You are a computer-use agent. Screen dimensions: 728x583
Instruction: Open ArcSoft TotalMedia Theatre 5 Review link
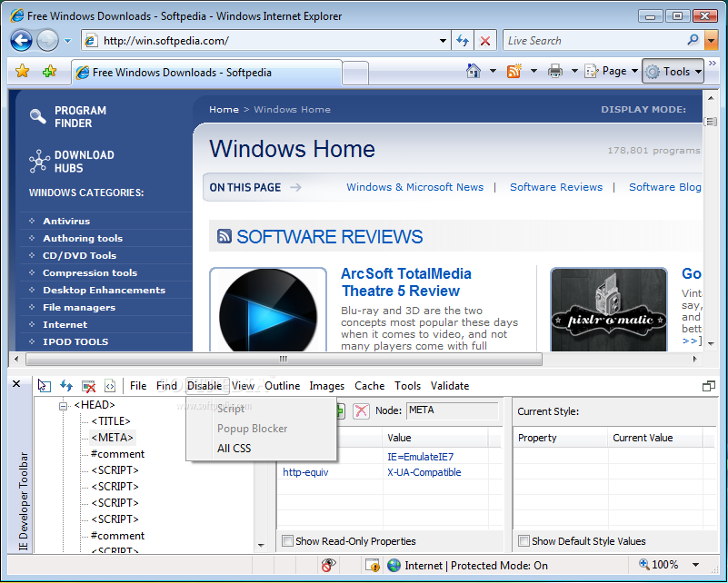405,282
